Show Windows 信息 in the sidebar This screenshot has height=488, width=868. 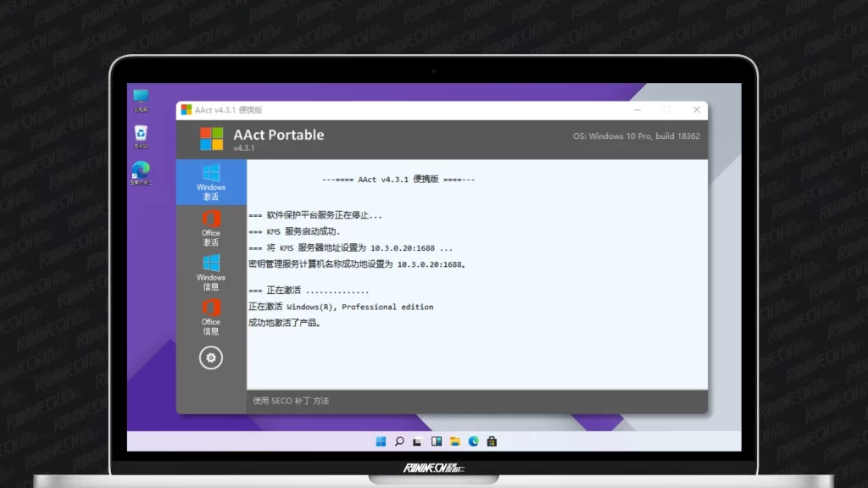click(x=211, y=272)
